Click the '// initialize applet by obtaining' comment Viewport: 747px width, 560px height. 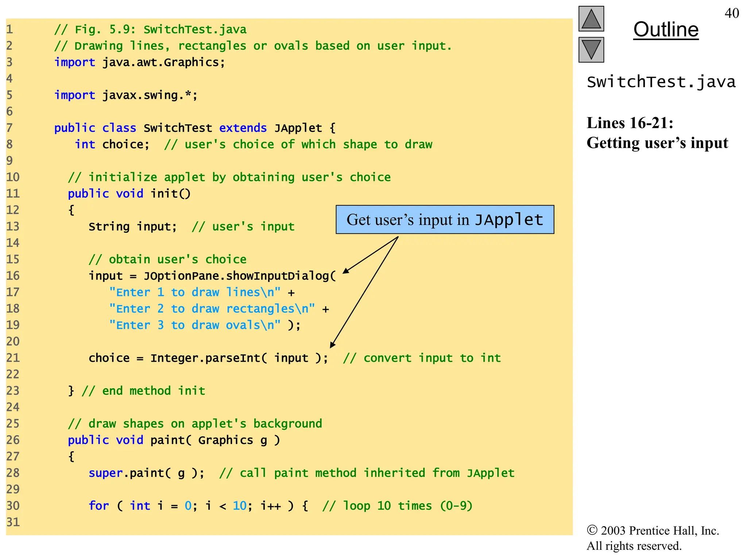click(229, 177)
